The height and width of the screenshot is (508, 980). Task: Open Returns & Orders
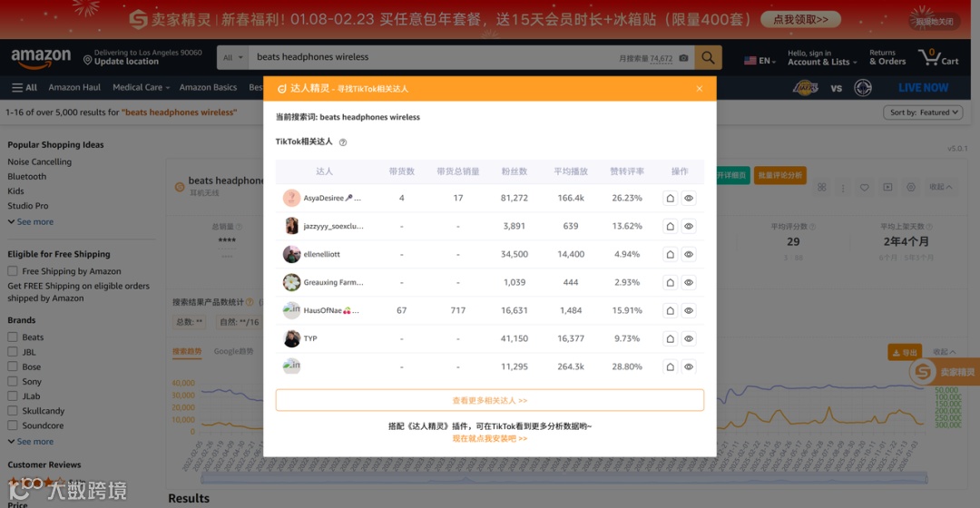[887, 57]
